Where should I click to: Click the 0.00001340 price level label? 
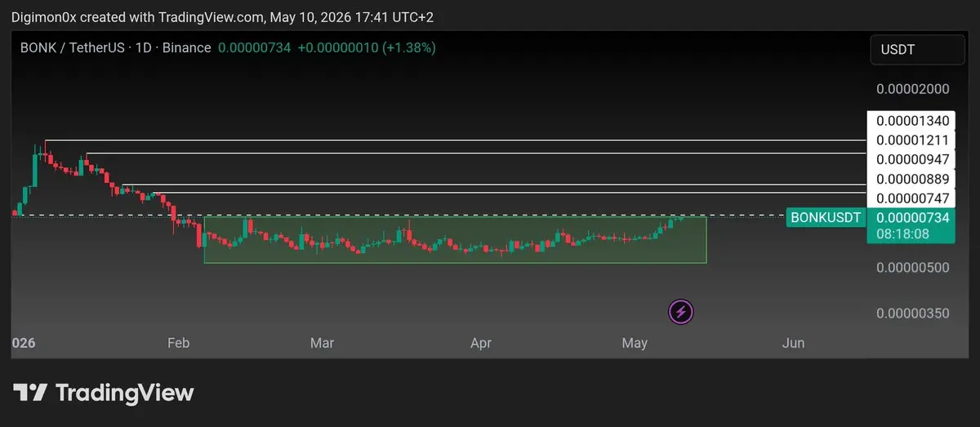(912, 121)
